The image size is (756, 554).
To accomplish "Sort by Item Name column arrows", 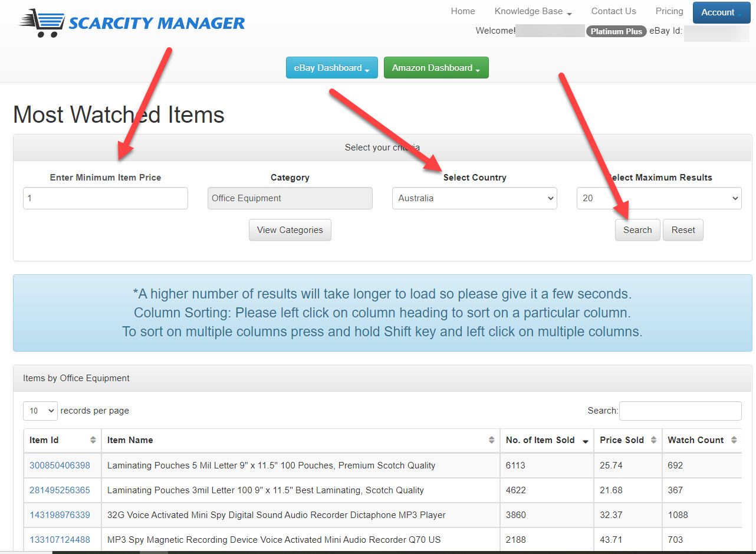I will (492, 440).
